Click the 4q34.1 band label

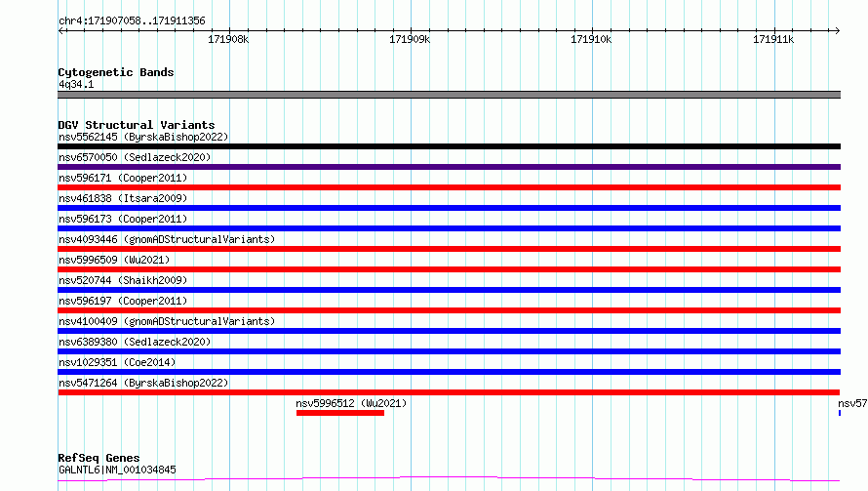tap(76, 84)
